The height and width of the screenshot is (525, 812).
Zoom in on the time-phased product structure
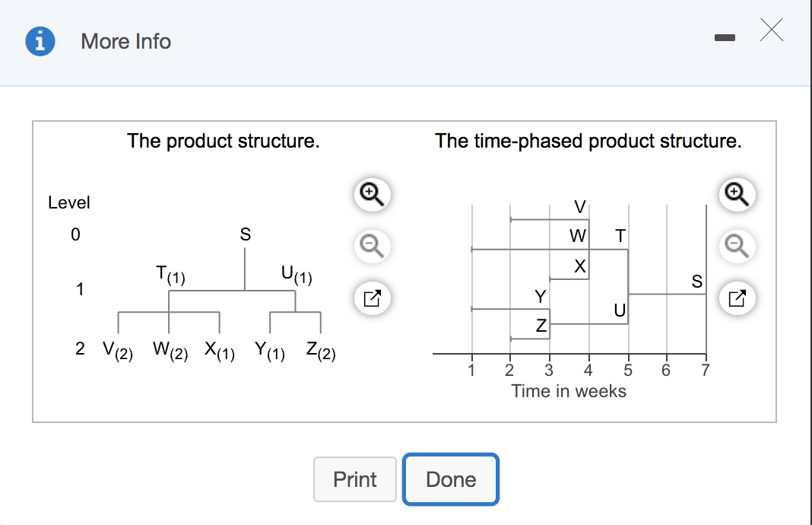(737, 195)
